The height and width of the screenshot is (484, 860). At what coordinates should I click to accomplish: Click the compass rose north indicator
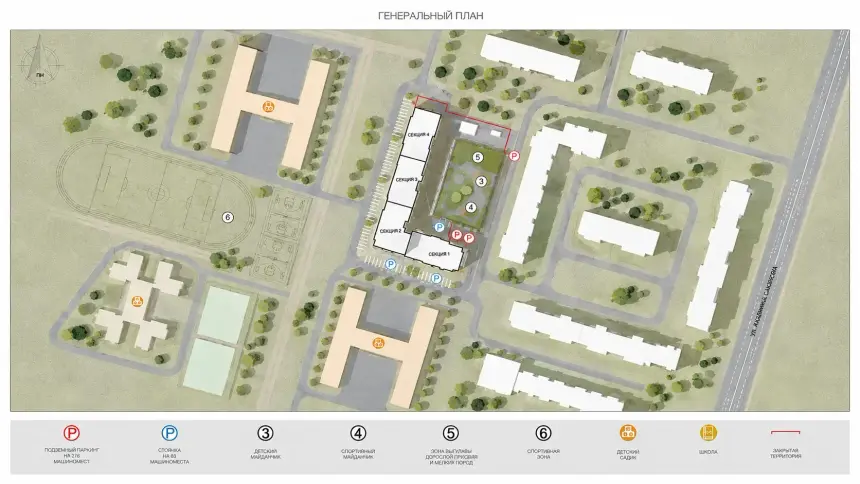coord(39,62)
